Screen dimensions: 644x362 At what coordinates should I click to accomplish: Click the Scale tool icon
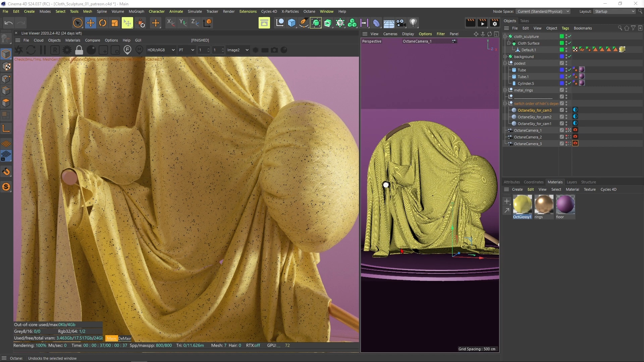[x=115, y=23]
